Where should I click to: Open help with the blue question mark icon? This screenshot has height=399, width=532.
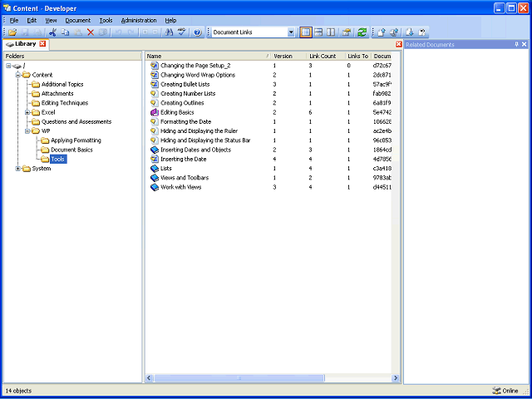click(x=198, y=32)
